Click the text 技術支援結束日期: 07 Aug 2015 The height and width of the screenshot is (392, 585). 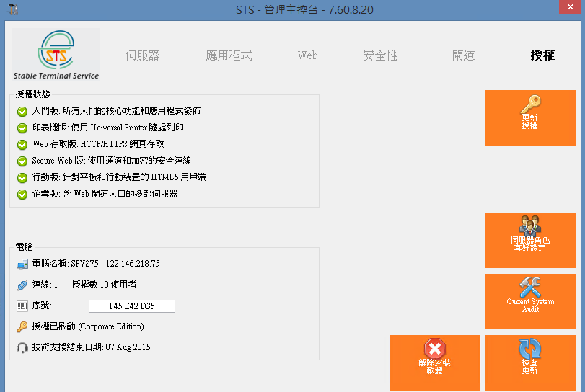click(x=92, y=347)
